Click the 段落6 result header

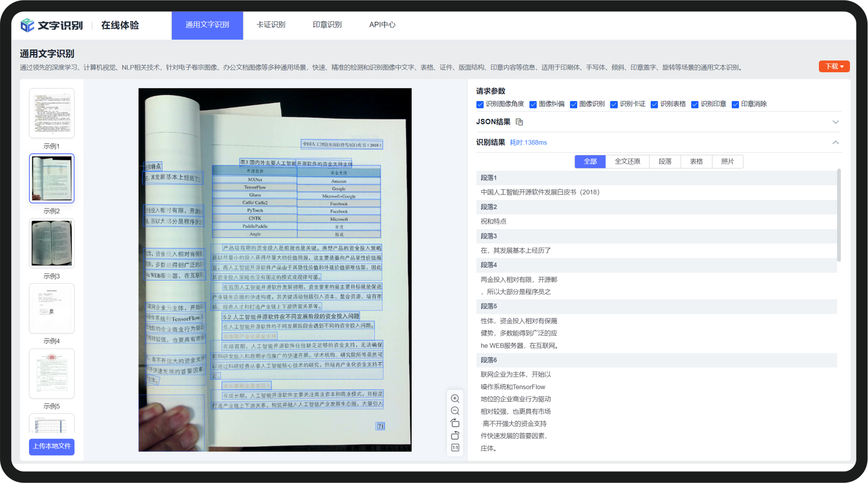pyautogui.click(x=656, y=360)
